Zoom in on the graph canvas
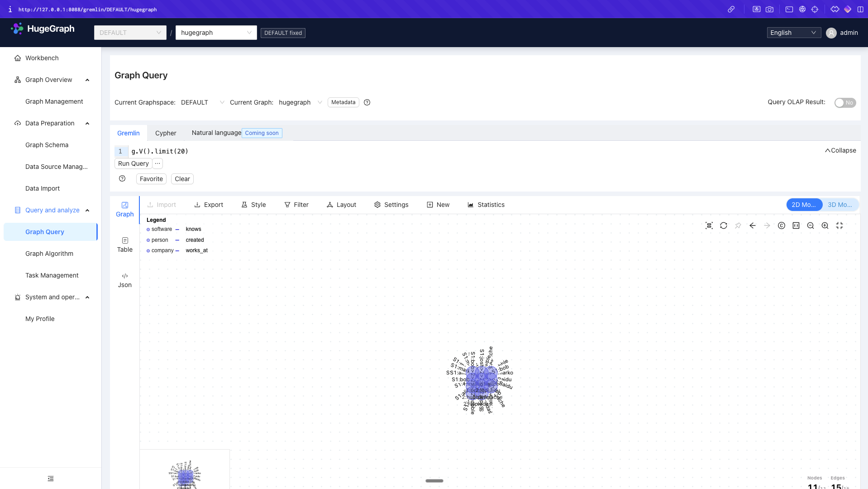This screenshot has height=489, width=868. [x=825, y=225]
